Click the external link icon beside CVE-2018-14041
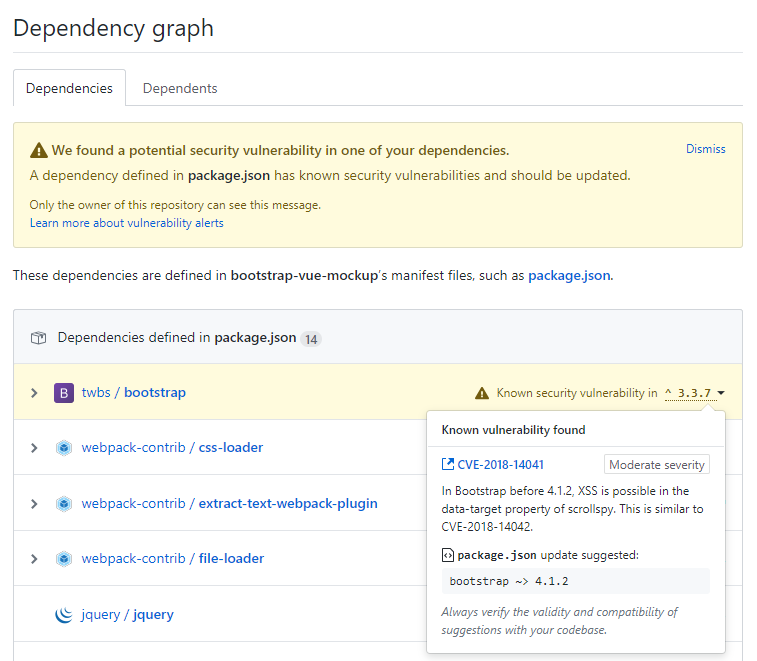757x661 pixels. pos(448,464)
